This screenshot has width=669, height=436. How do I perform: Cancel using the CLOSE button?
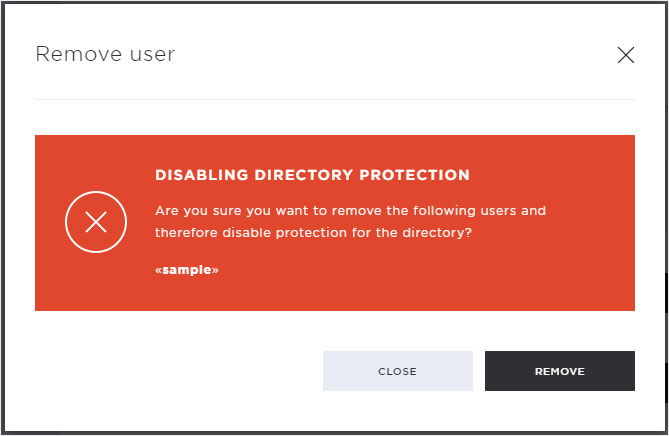pos(398,371)
